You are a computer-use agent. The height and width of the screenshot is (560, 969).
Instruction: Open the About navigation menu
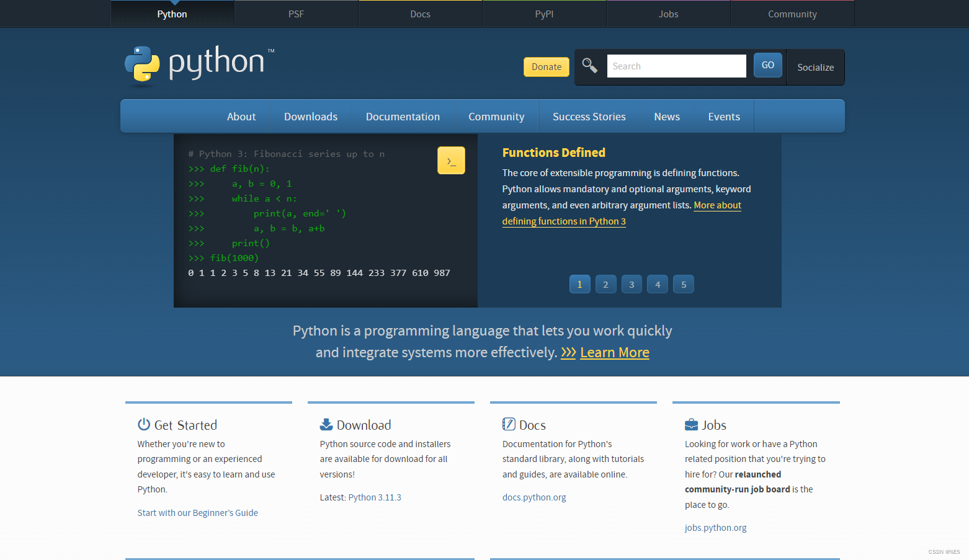click(241, 117)
